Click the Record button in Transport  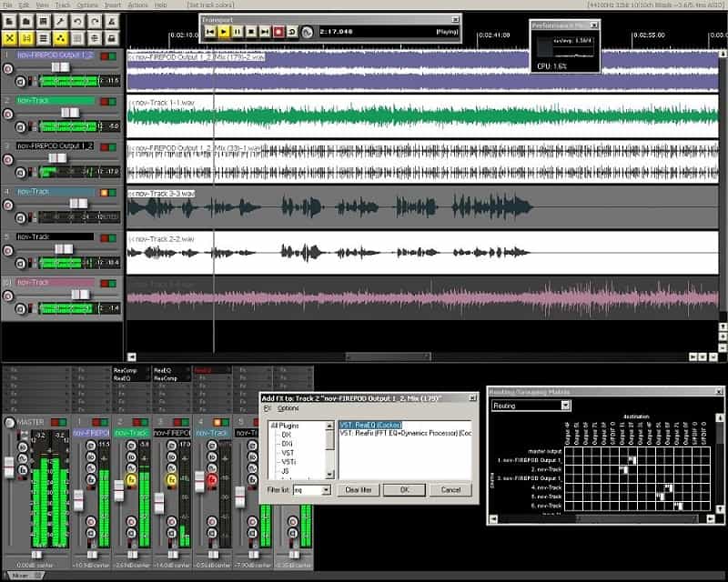(278, 32)
